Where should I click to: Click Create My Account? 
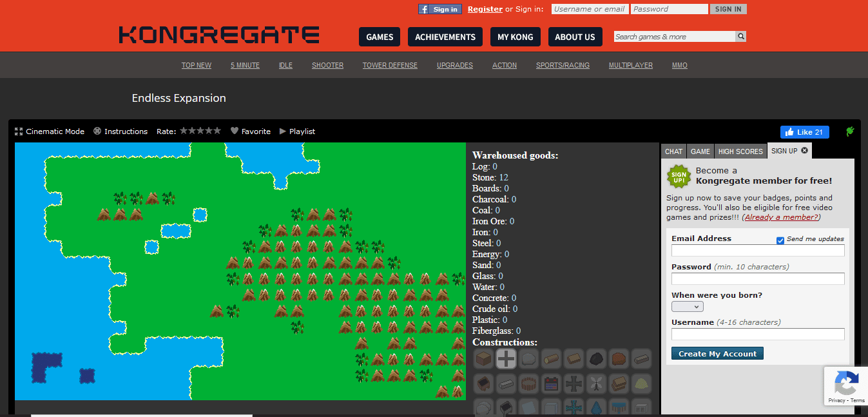717,353
